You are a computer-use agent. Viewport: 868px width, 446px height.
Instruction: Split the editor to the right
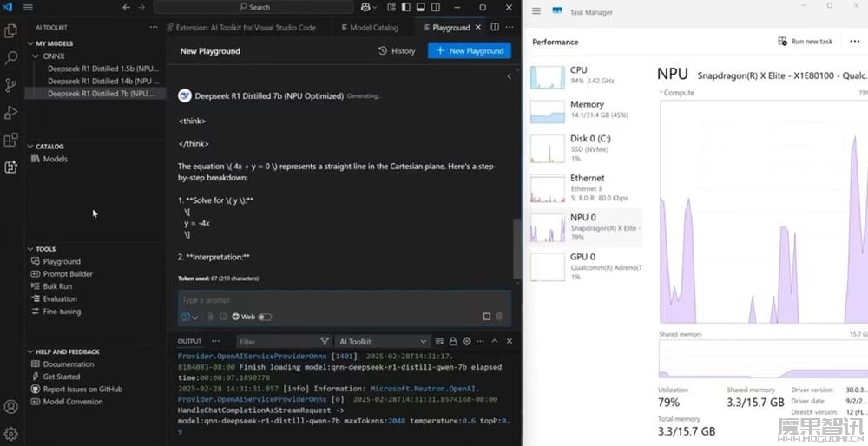click(495, 27)
